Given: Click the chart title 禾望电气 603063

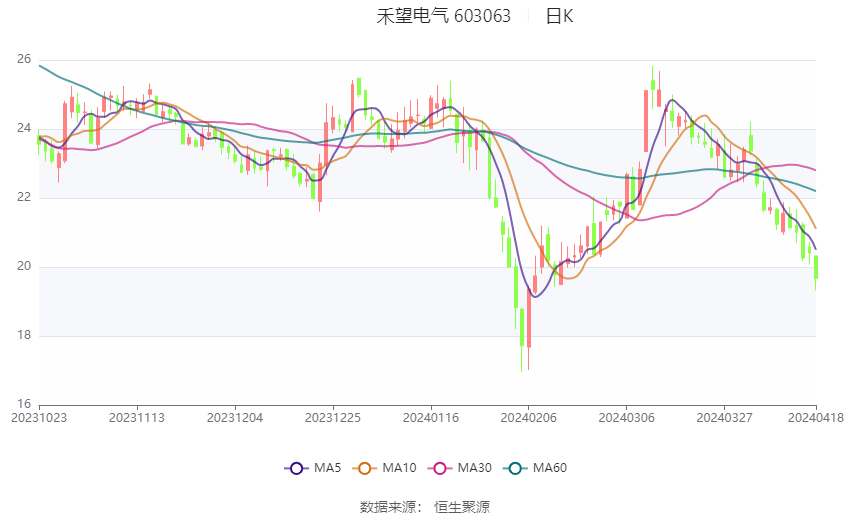Looking at the screenshot, I should (443, 16).
